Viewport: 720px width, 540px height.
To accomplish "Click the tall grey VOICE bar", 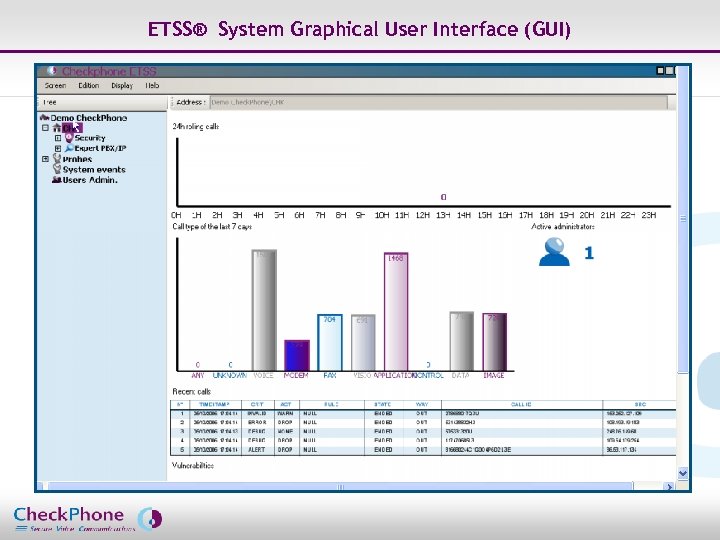I will [x=264, y=310].
